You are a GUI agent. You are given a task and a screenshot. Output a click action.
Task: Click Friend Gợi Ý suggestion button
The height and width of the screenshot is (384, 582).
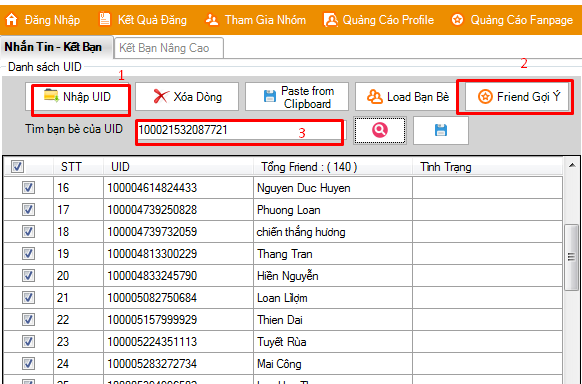coord(517,97)
